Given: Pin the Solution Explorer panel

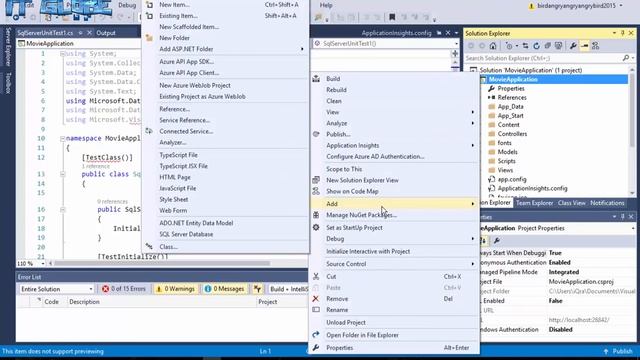Looking at the screenshot, I should click(x=622, y=33).
